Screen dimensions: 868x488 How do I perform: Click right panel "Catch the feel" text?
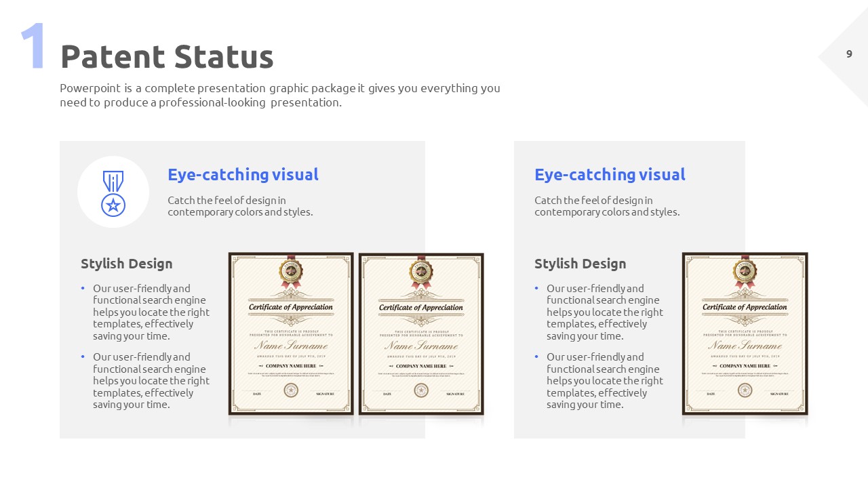pyautogui.click(x=607, y=206)
